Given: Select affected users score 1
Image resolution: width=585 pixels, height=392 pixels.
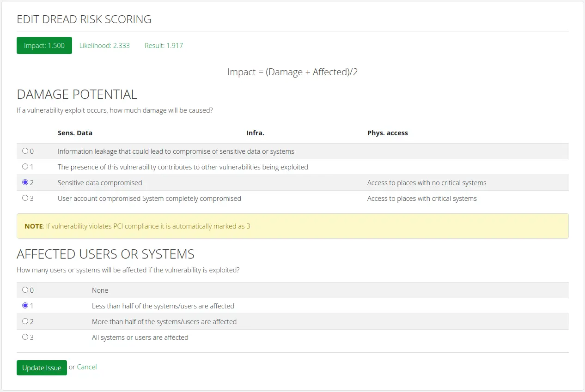Looking at the screenshot, I should [x=25, y=306].
